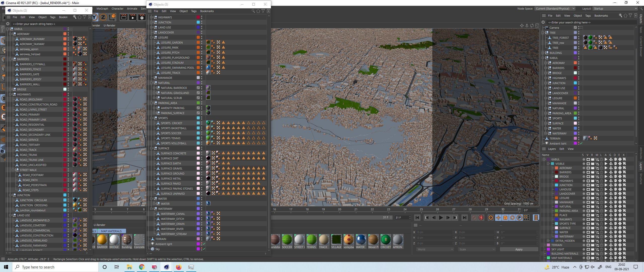Collapse VISIBLE layer group in Layers panel
The height and width of the screenshot is (272, 644).
548,164
